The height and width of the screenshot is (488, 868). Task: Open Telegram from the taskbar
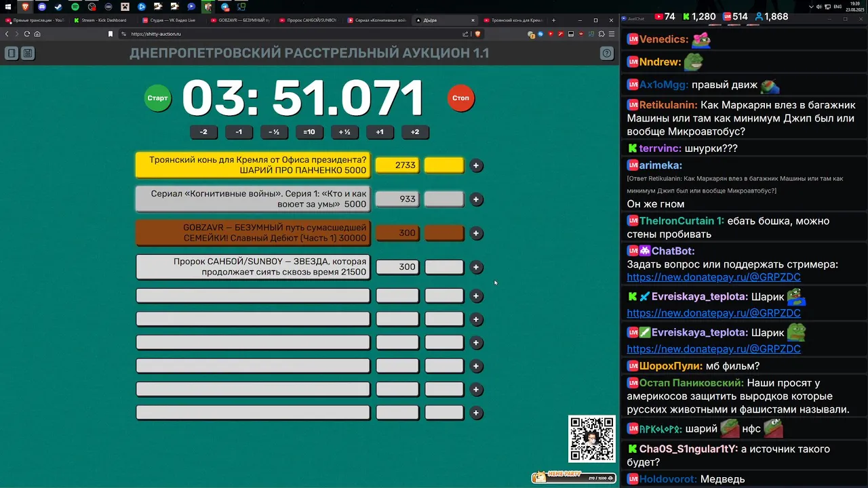[224, 7]
